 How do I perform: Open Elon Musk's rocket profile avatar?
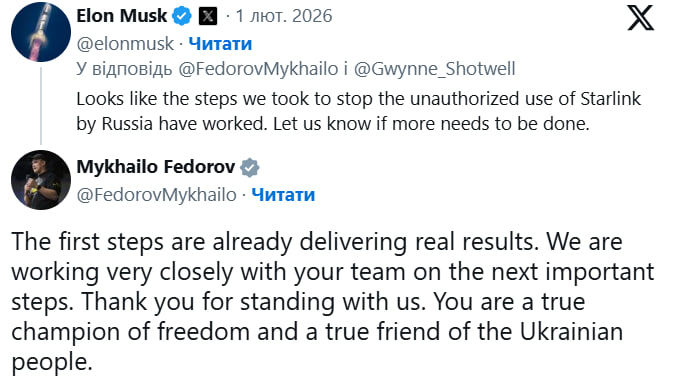[x=41, y=32]
